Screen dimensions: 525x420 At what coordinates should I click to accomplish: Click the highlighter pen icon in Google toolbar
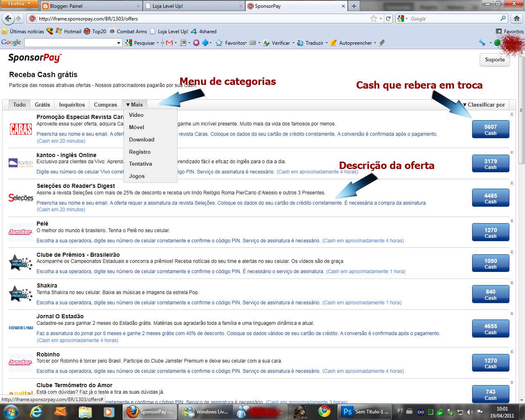(x=382, y=43)
